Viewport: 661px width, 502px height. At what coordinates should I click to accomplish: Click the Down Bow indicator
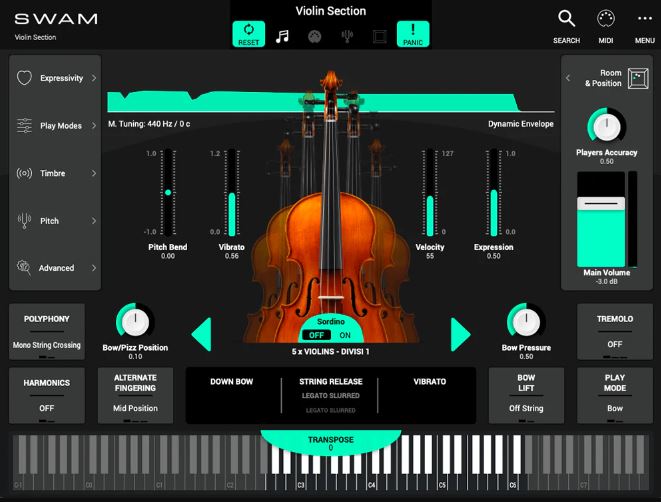231,382
